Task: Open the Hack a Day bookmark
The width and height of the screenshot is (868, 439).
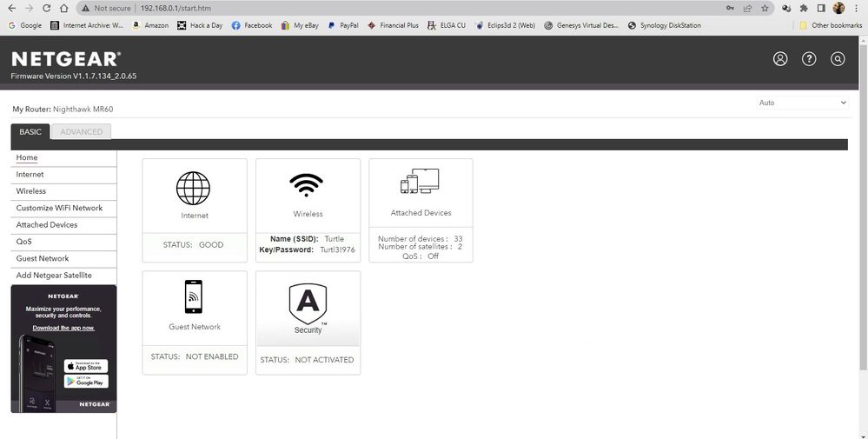Action: pyautogui.click(x=200, y=25)
